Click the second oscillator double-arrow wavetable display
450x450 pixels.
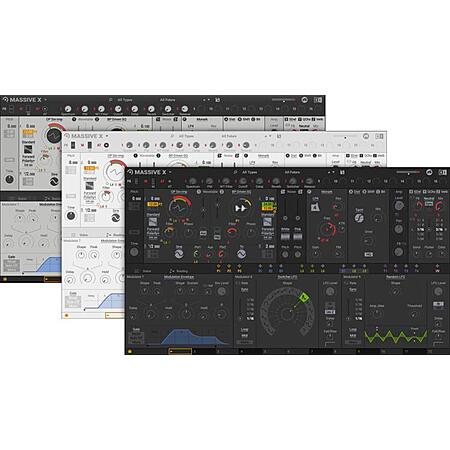[241, 208]
